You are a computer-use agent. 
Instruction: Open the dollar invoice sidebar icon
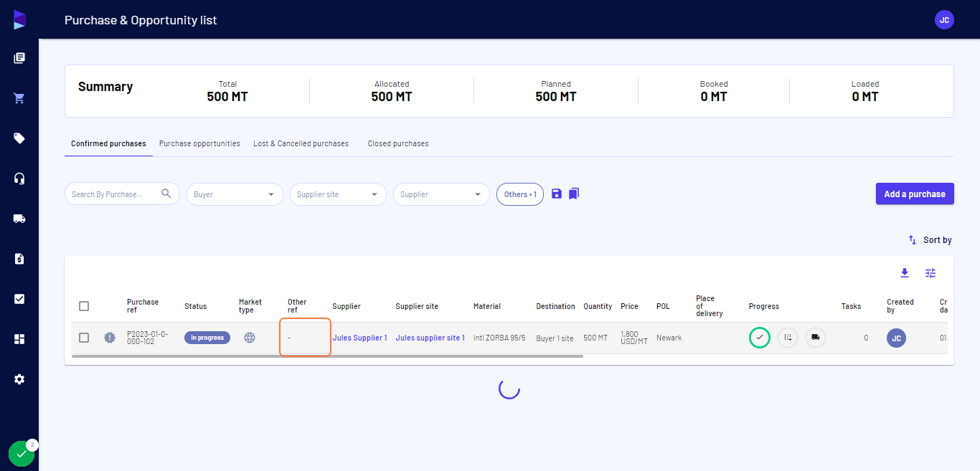click(x=19, y=259)
